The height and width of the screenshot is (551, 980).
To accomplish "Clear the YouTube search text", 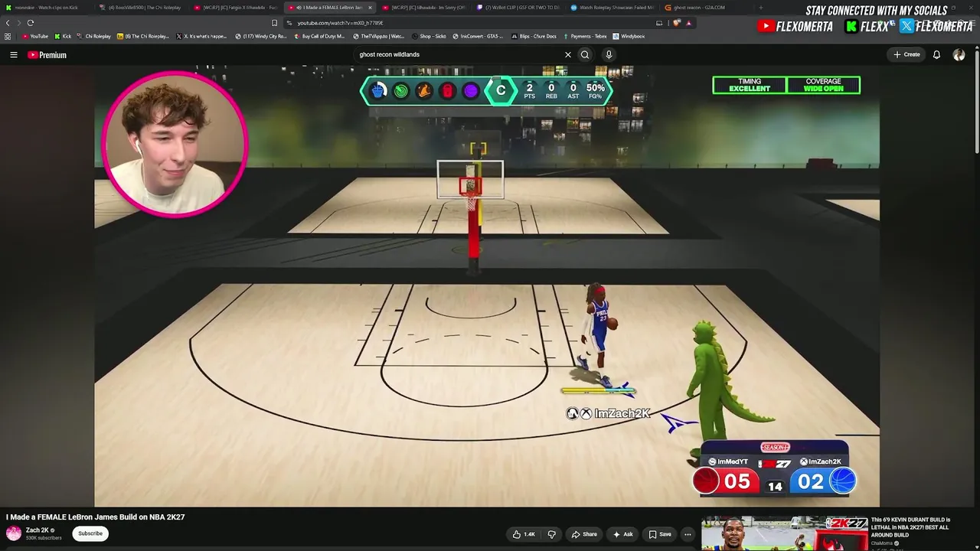I will point(568,55).
